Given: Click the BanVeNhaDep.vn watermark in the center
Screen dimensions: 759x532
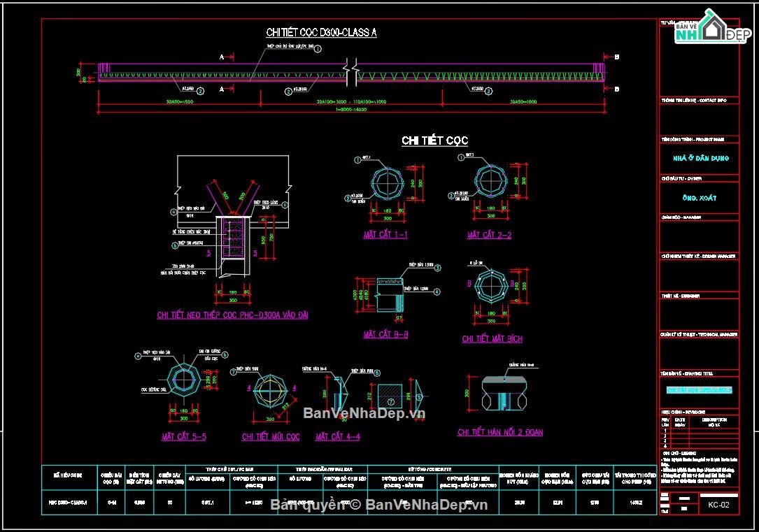Looking at the screenshot, I should tap(364, 413).
